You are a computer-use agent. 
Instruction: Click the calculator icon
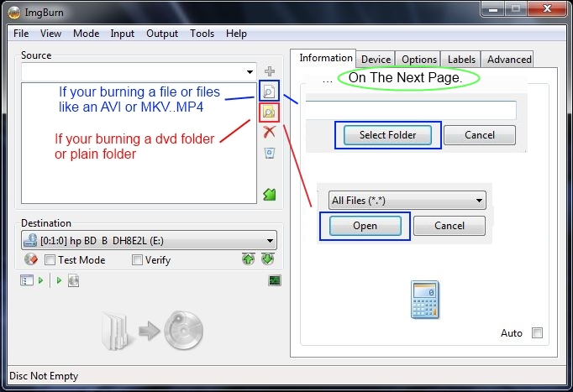(x=424, y=300)
